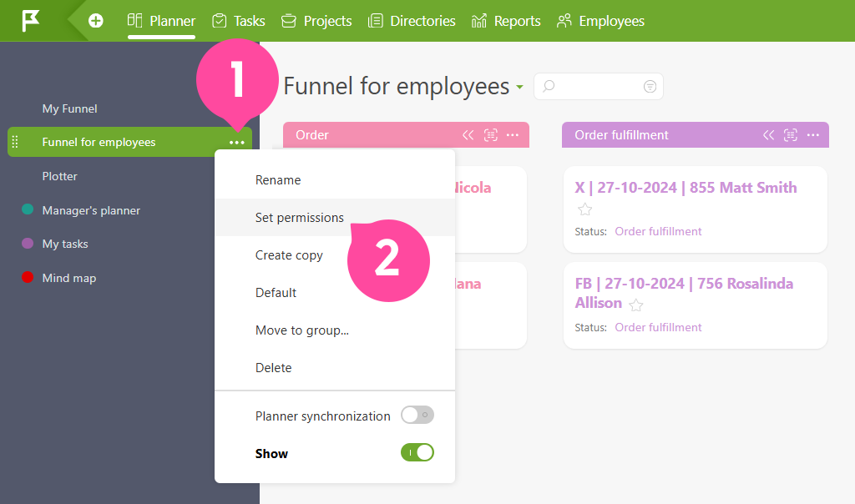Click the red dot beside Mind map
855x504 pixels.
tap(28, 277)
